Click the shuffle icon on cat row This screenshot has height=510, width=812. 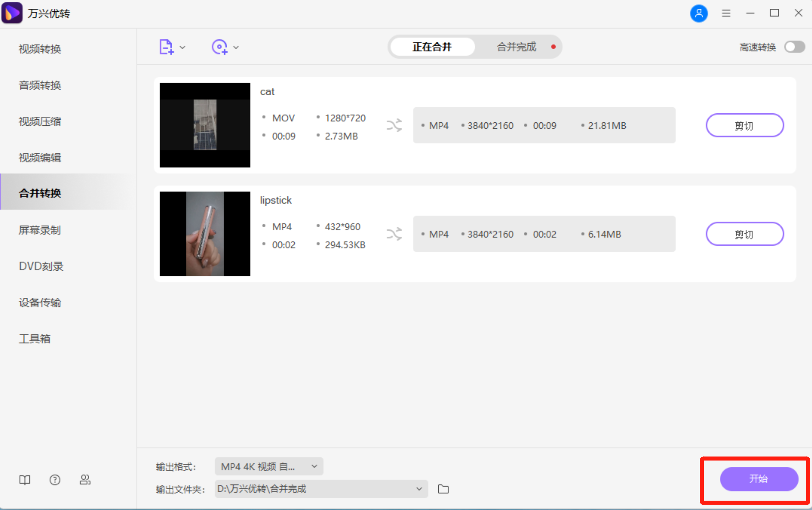[x=394, y=125]
